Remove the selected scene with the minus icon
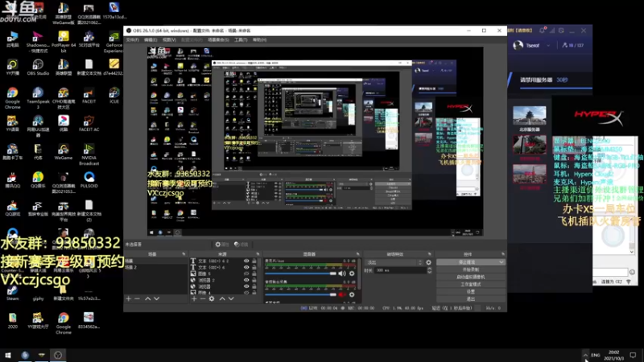 pos(137,298)
